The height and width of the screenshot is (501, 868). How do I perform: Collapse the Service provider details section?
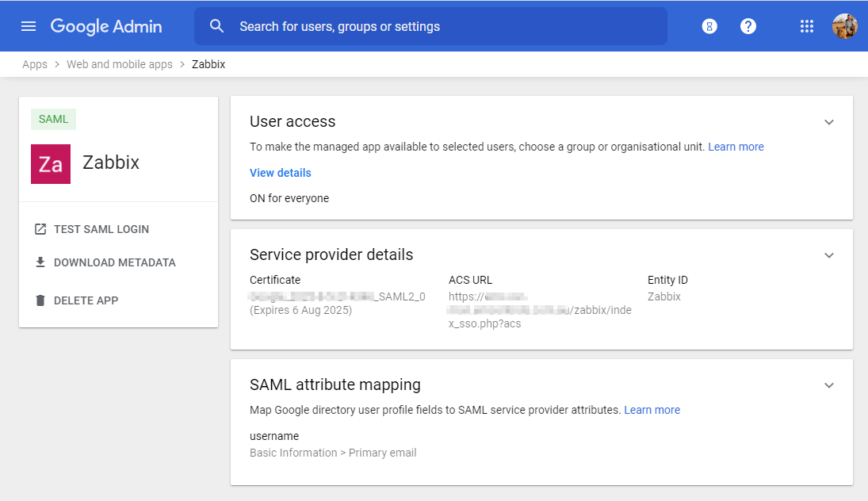[x=829, y=255]
